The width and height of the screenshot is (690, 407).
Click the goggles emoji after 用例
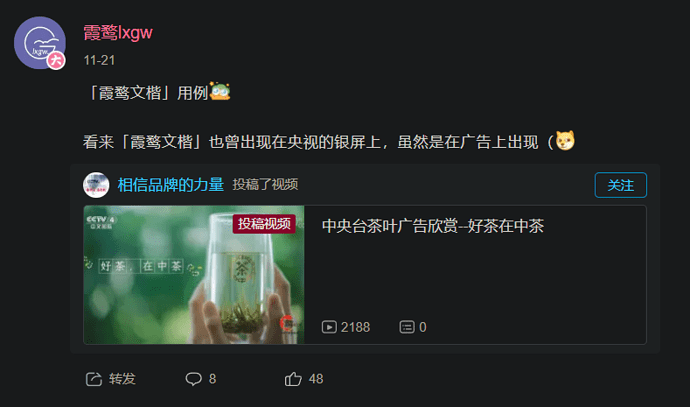tap(220, 92)
